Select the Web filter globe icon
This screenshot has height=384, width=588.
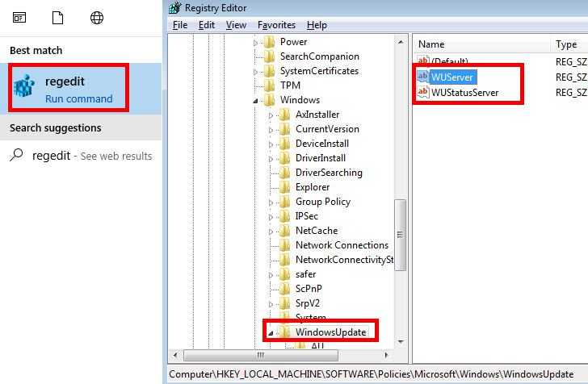click(97, 18)
